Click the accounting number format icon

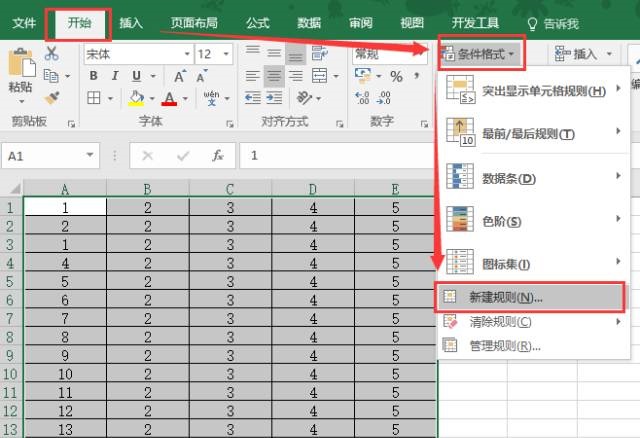coord(363,76)
